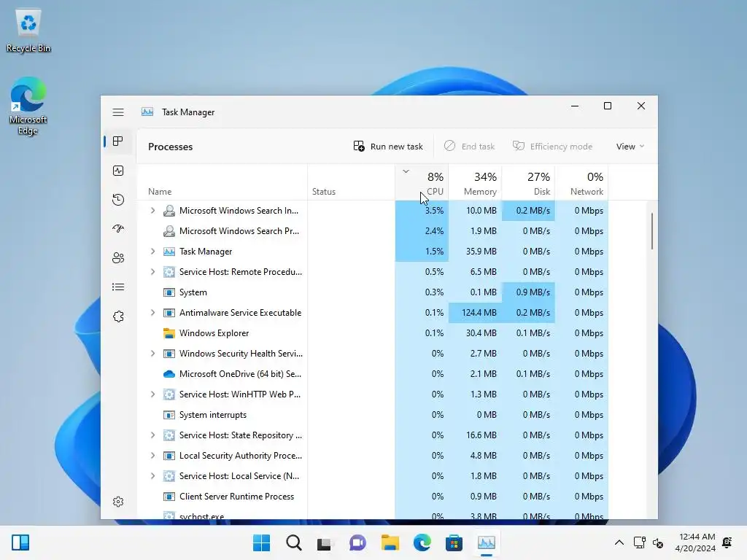
Task: Sort processes by CPU column
Action: point(422,182)
